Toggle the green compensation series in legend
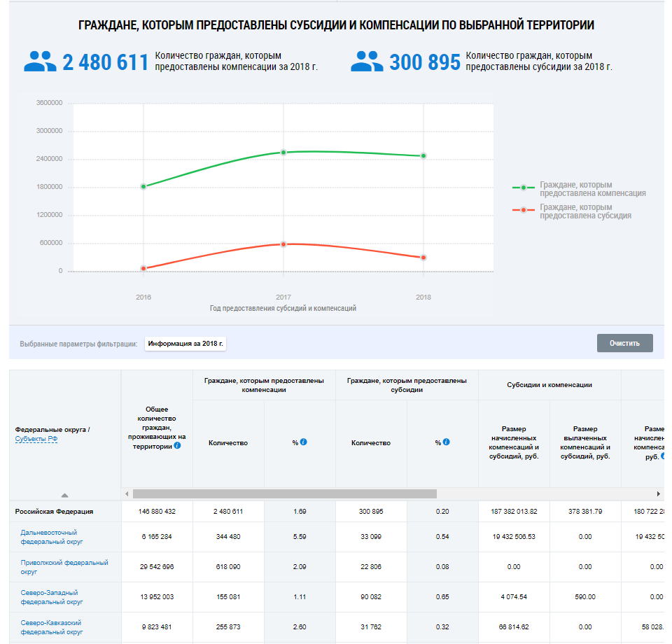 tap(592, 189)
